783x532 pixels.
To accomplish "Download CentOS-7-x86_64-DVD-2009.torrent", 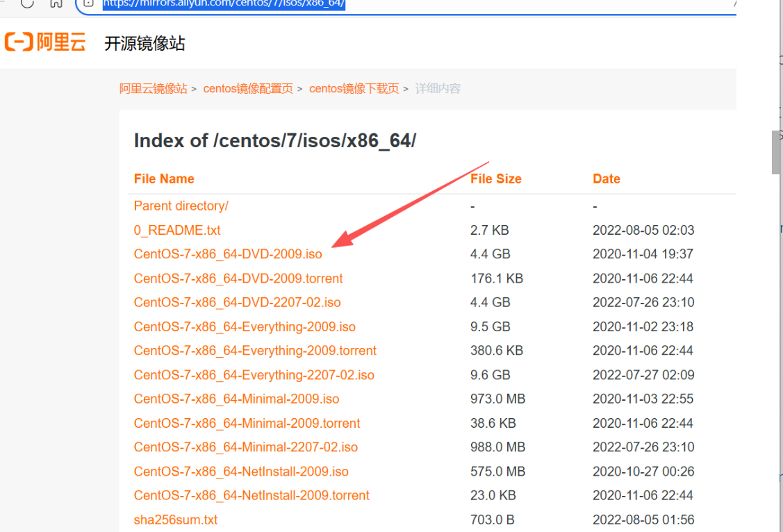I will (238, 279).
